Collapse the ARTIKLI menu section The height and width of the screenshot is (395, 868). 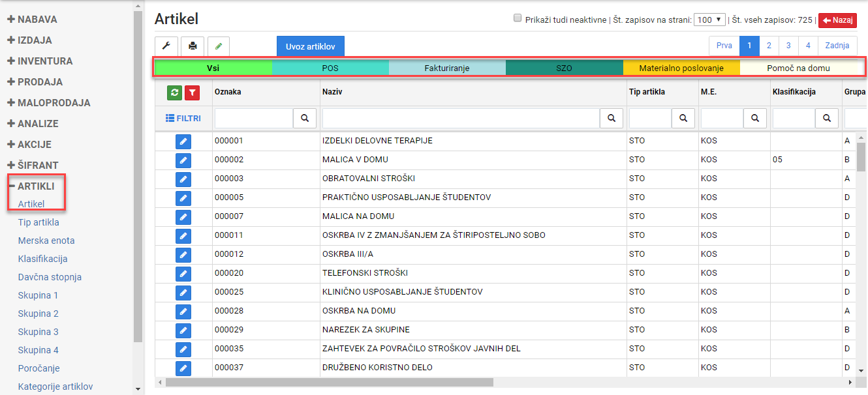pyautogui.click(x=31, y=186)
